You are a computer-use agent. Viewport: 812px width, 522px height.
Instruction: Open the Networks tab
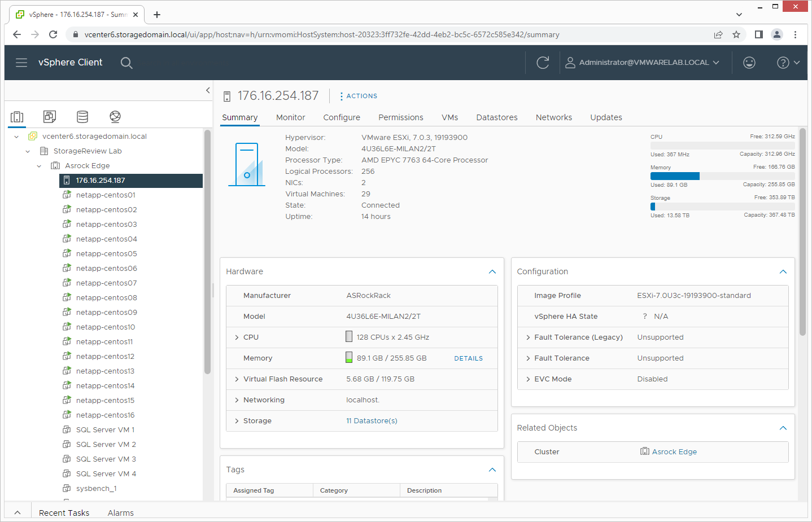click(554, 117)
